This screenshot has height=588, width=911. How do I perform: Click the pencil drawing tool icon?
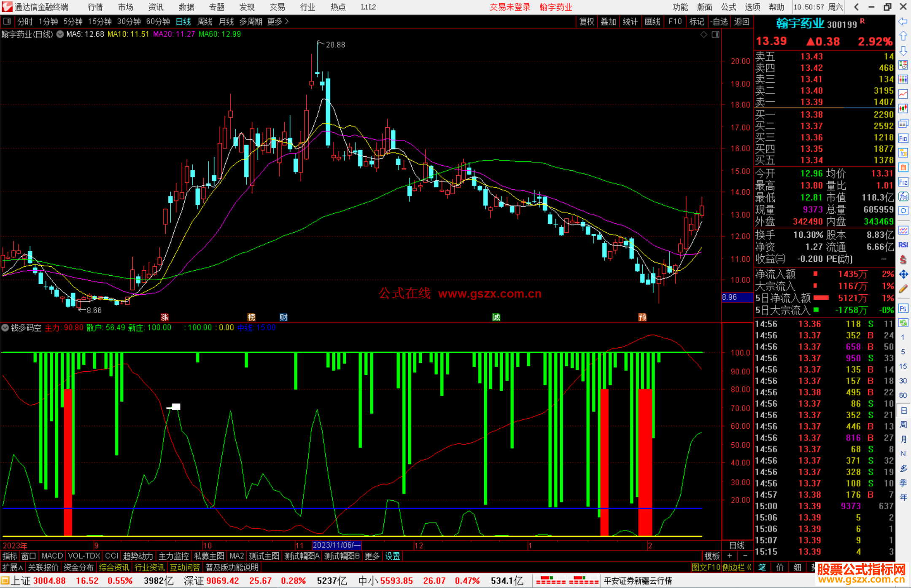[x=903, y=289]
